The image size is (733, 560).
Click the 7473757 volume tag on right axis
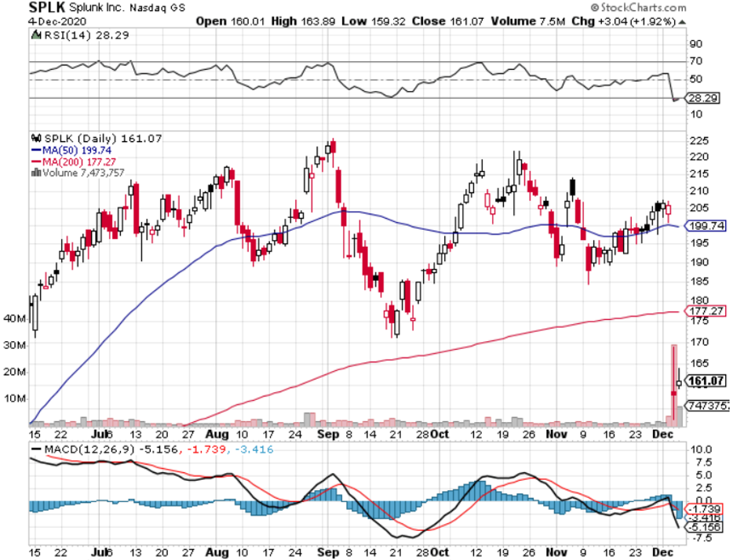(708, 405)
